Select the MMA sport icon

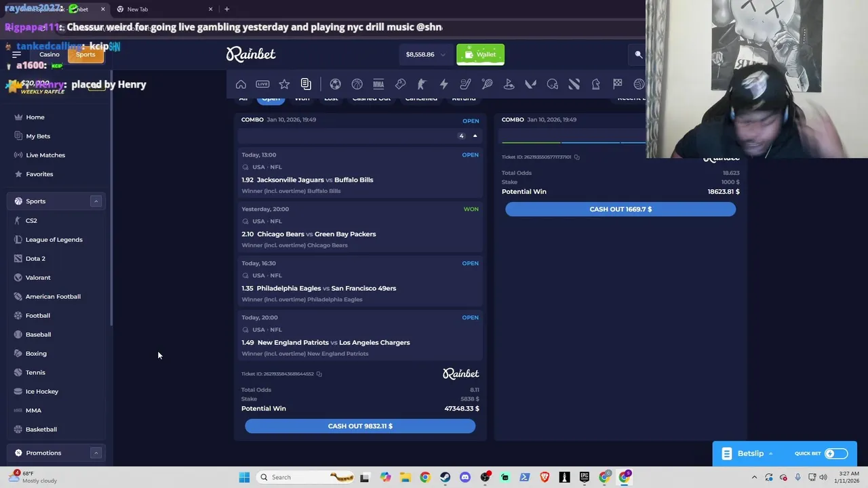(x=378, y=84)
